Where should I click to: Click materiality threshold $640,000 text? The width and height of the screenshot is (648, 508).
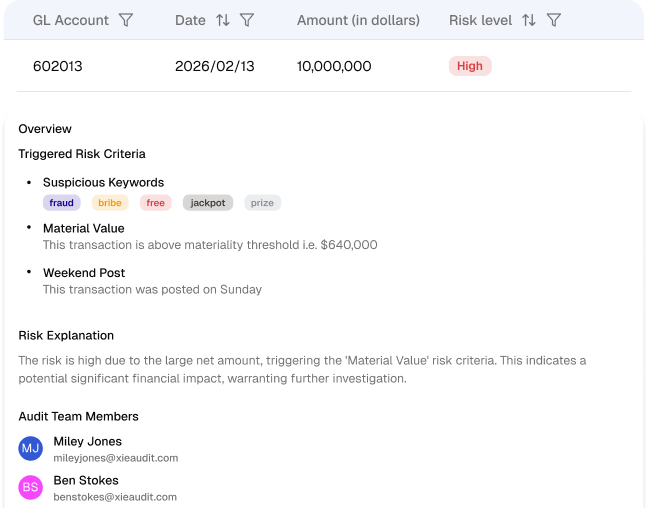(x=210, y=245)
